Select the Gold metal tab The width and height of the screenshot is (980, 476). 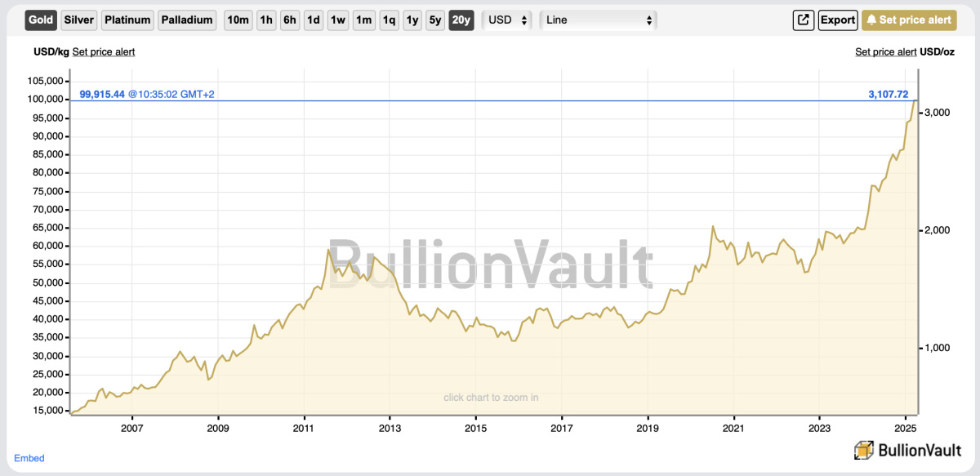pos(41,20)
